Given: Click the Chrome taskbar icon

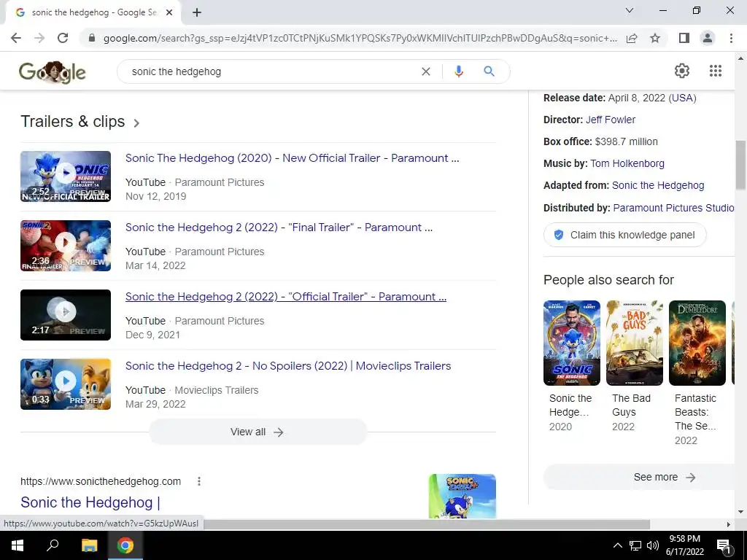Looking at the screenshot, I should coord(125,545).
